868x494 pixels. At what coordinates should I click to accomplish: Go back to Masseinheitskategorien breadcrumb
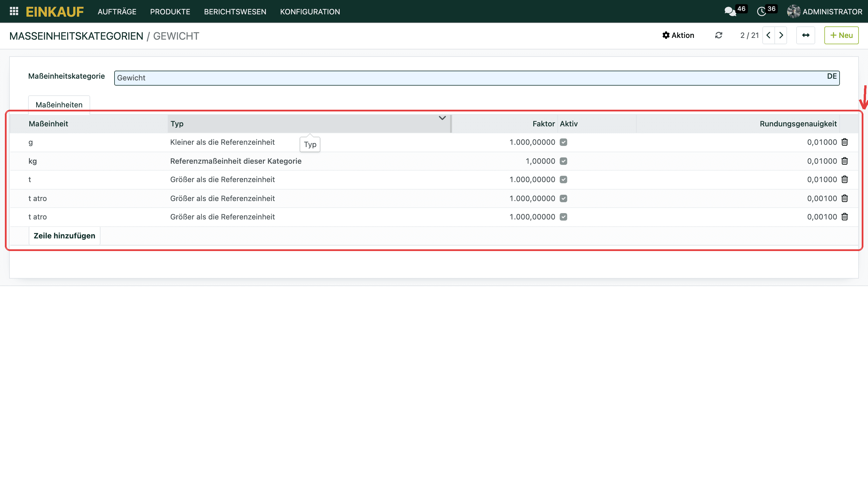coord(76,36)
